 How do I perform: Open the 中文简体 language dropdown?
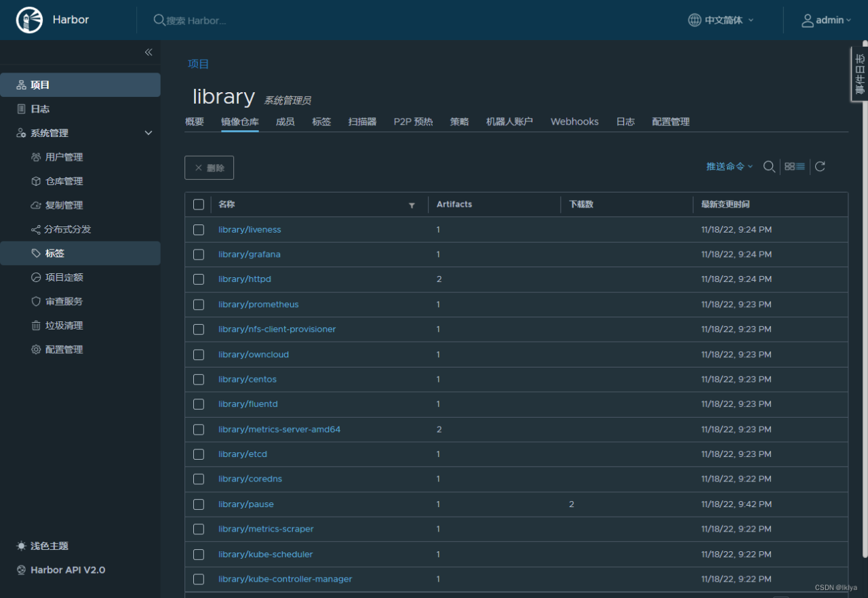tap(721, 20)
